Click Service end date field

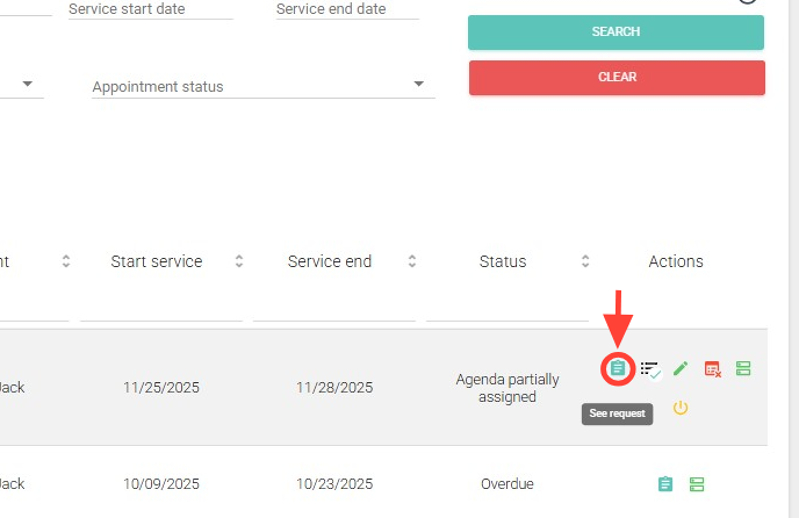click(346, 10)
